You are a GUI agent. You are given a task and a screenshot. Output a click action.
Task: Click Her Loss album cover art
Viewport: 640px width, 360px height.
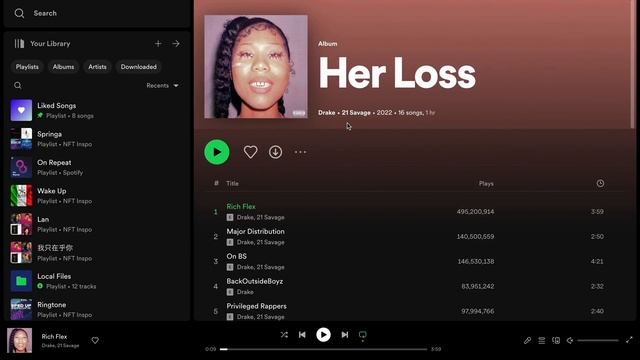pos(256,67)
